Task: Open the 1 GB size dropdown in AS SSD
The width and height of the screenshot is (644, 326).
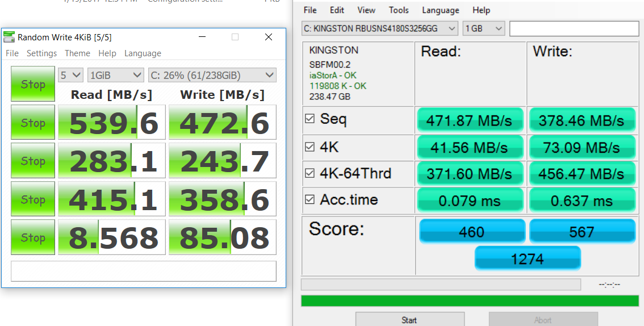Action: tap(483, 28)
